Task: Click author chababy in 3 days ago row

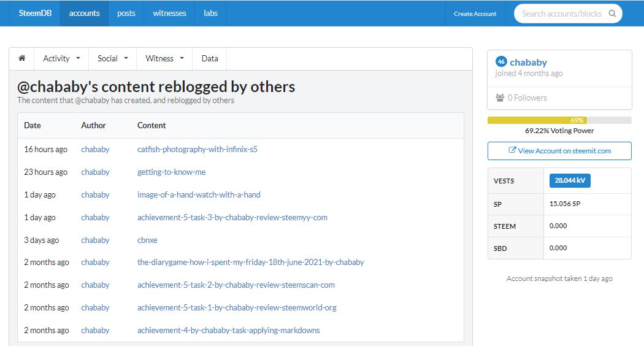Action: tap(95, 240)
